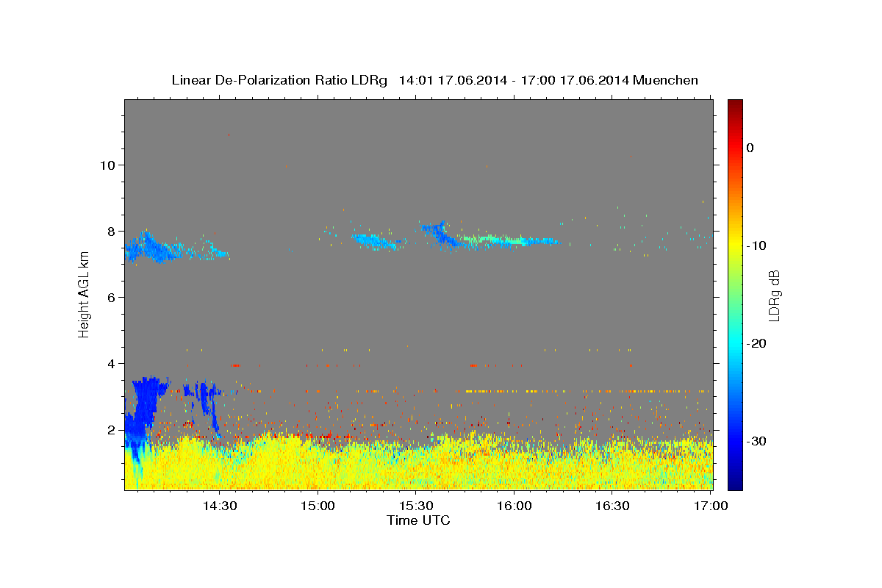
Task: Pick the dark blue bottom of colorbar
Action: coord(735,484)
